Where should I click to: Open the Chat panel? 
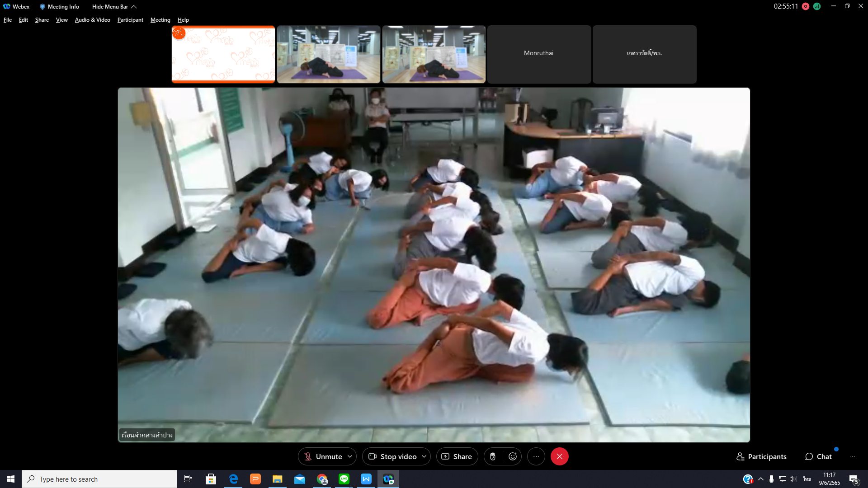pos(818,456)
